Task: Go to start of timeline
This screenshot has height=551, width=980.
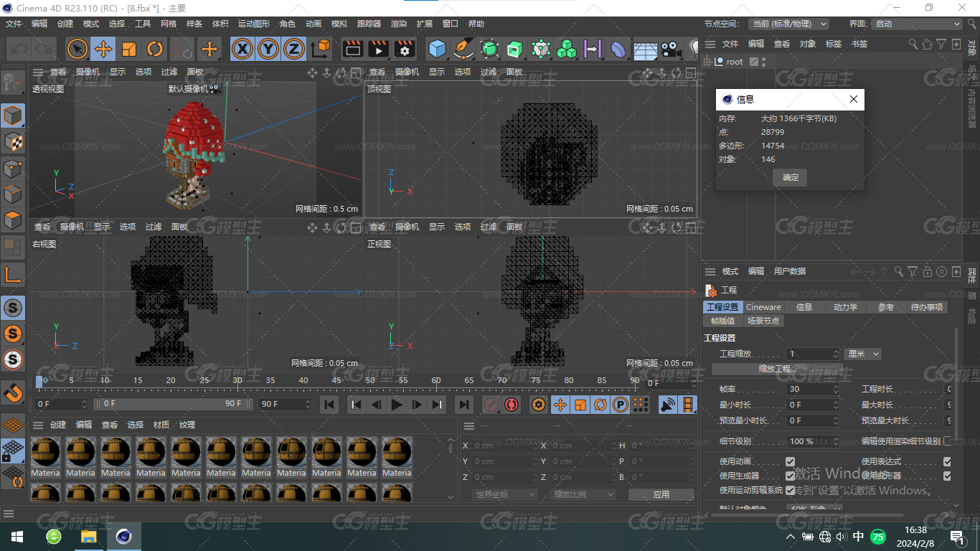Action: click(329, 405)
